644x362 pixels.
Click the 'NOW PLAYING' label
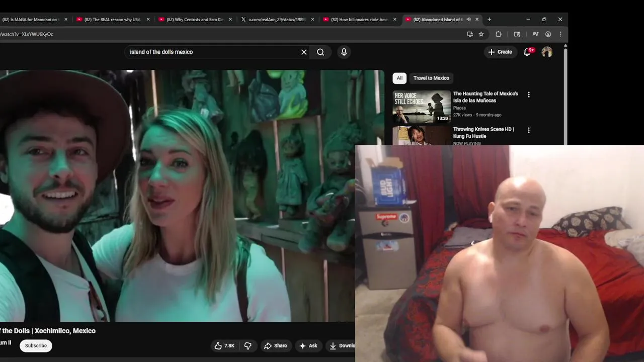click(x=467, y=143)
